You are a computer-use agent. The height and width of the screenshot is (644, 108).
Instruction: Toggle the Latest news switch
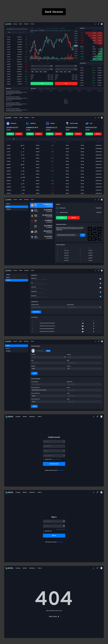(100, 288)
